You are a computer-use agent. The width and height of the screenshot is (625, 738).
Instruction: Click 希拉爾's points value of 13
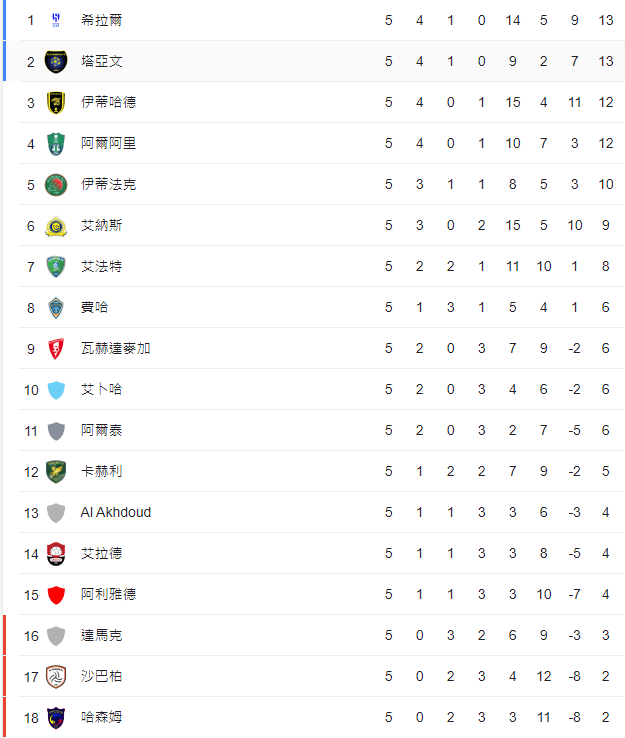coord(606,20)
